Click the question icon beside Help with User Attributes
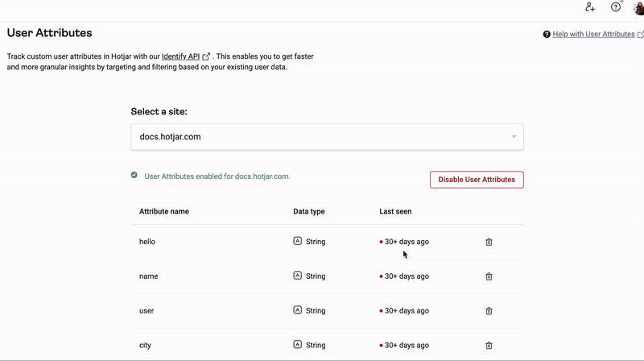The width and height of the screenshot is (644, 361). point(547,35)
